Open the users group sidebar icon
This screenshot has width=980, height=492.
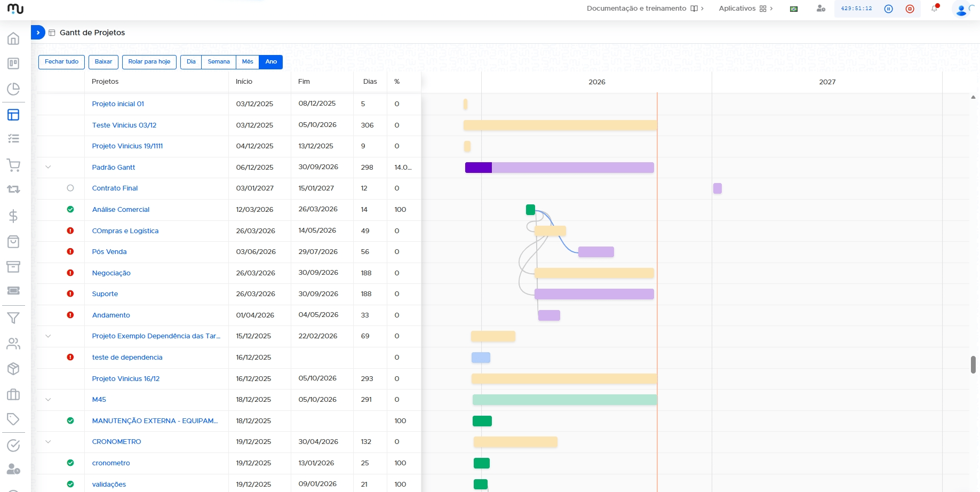(13, 344)
